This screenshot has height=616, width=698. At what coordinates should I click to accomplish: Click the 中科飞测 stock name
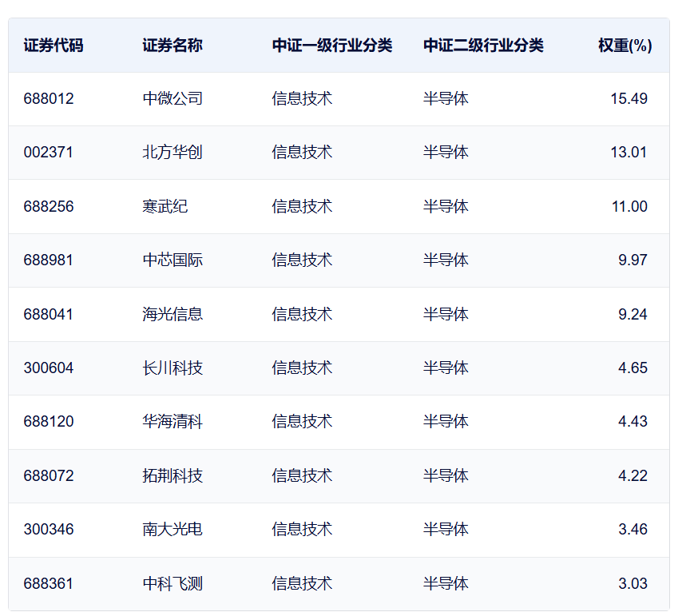click(173, 584)
